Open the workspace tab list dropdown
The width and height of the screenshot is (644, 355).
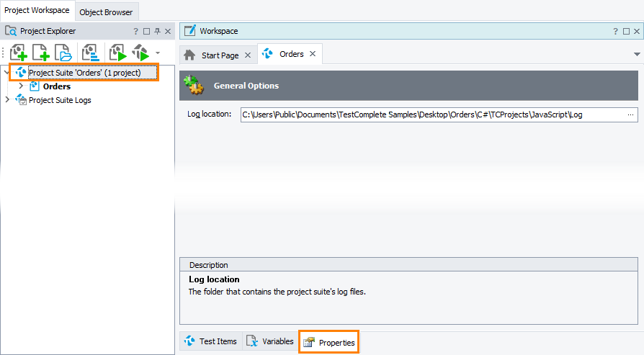click(x=637, y=54)
